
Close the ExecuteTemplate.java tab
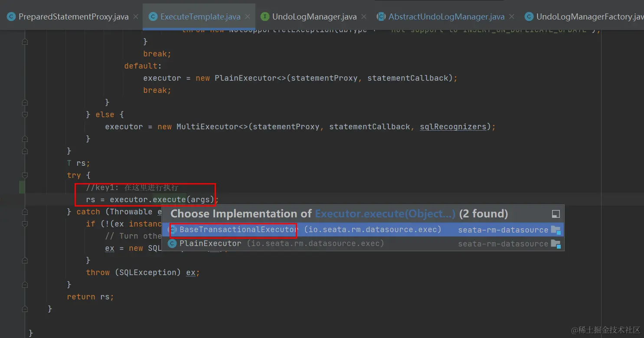tap(248, 17)
